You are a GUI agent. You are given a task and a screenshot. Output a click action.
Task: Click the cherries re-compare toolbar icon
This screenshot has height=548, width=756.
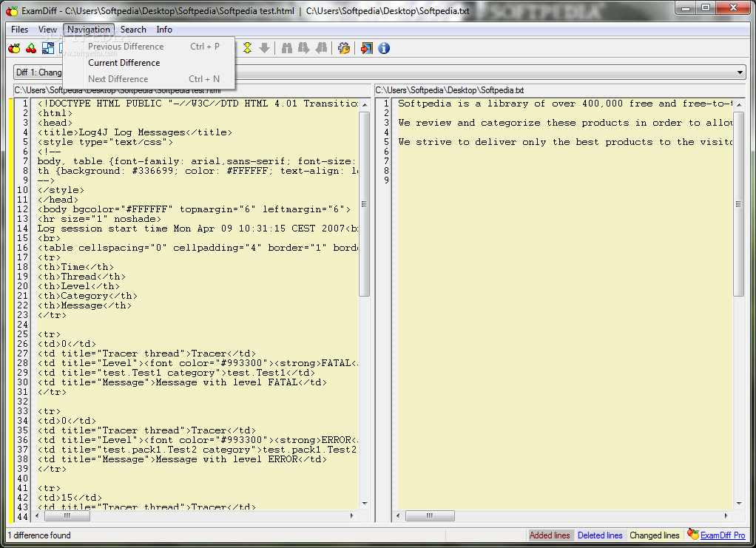pyautogui.click(x=31, y=48)
